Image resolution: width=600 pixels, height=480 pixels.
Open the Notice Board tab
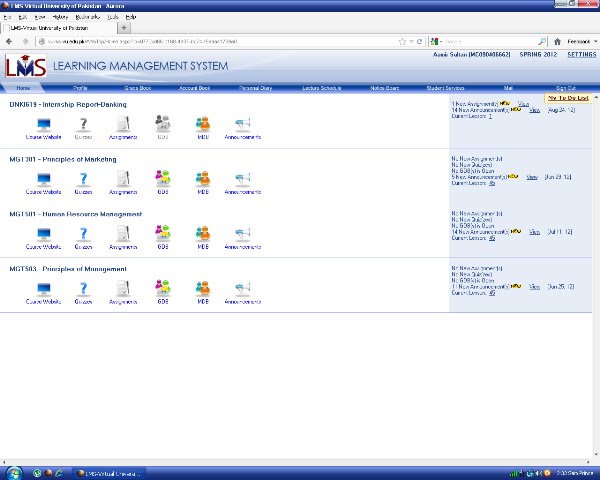pyautogui.click(x=385, y=88)
